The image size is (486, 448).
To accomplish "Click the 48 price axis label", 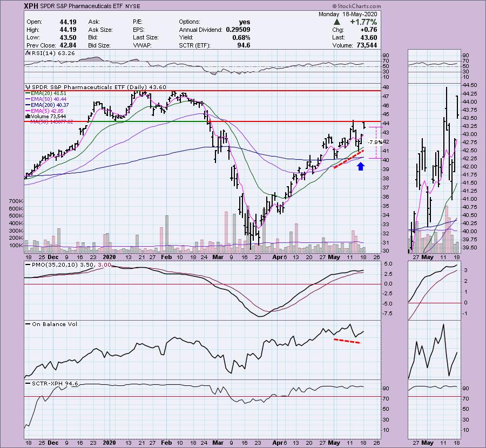I will coord(386,87).
